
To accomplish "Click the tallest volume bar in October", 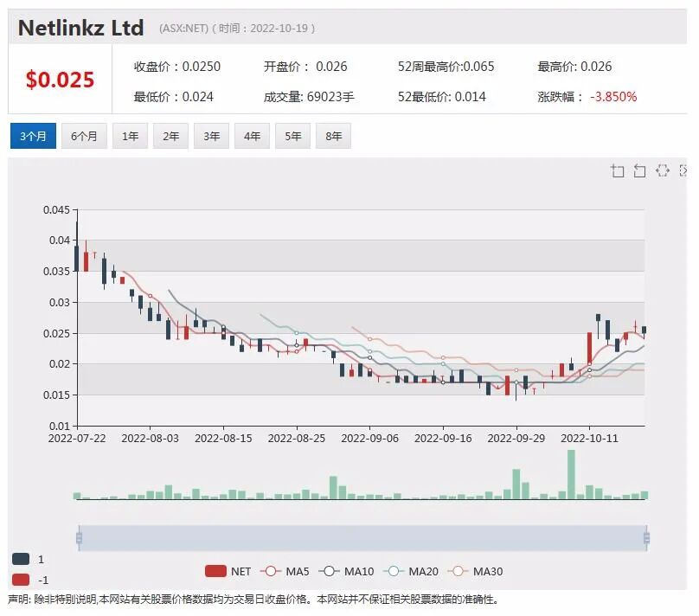I will pos(571,474).
